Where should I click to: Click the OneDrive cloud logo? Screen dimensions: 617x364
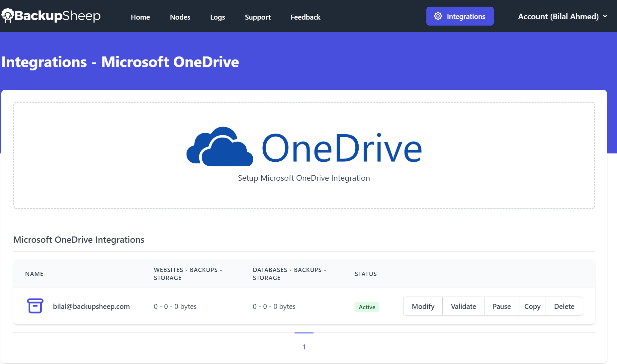pyautogui.click(x=220, y=146)
